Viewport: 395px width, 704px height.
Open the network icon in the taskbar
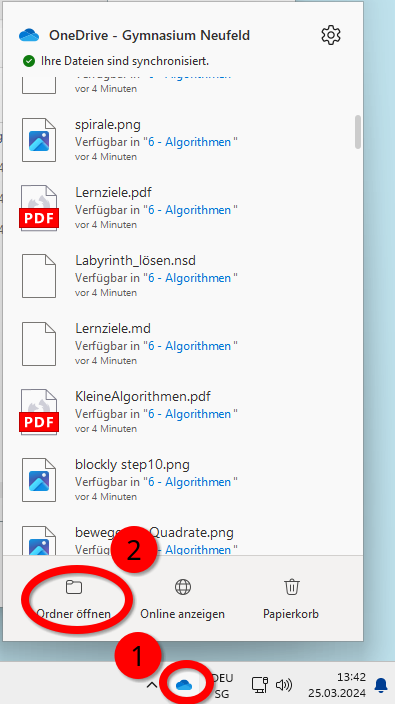[x=259, y=685]
